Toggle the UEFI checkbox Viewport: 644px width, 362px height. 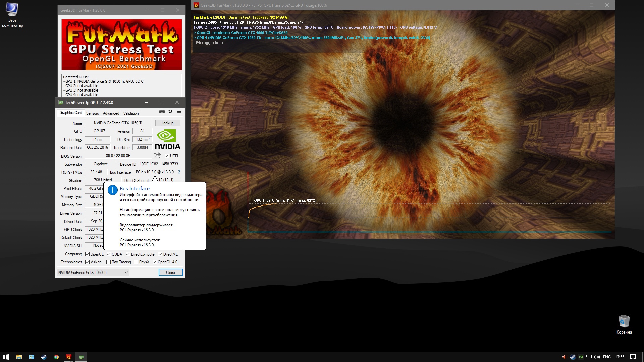167,156
